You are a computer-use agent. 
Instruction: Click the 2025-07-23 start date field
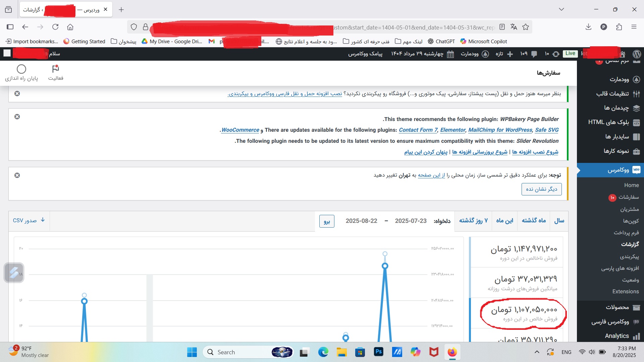tap(411, 221)
